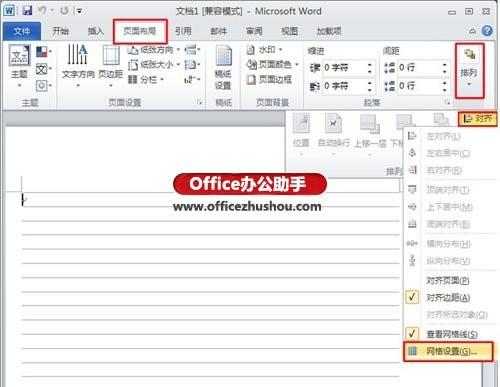Choose 上下居中(M) align middle
Screen dimensions: 500x387
click(x=449, y=207)
